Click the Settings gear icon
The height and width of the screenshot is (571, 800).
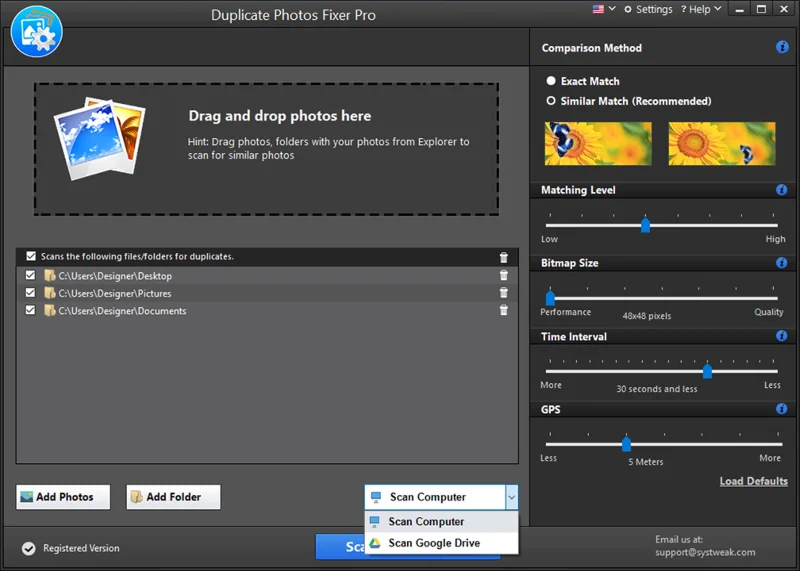tap(628, 10)
